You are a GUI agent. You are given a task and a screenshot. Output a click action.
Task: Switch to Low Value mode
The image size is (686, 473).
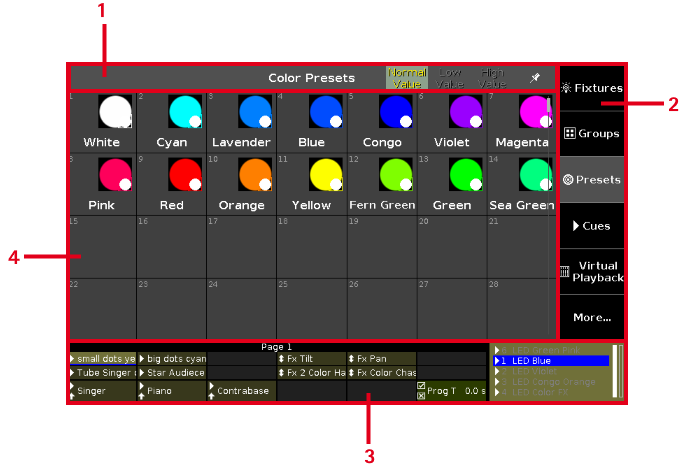click(x=451, y=78)
